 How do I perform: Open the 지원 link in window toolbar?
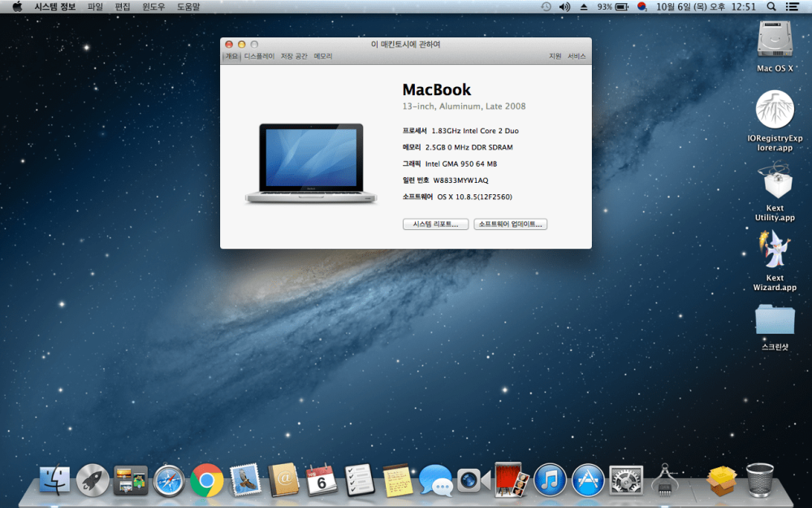point(555,56)
